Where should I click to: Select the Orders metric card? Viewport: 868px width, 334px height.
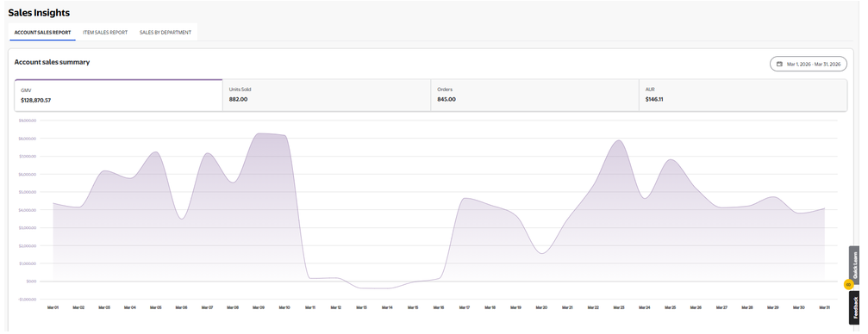tap(534, 96)
